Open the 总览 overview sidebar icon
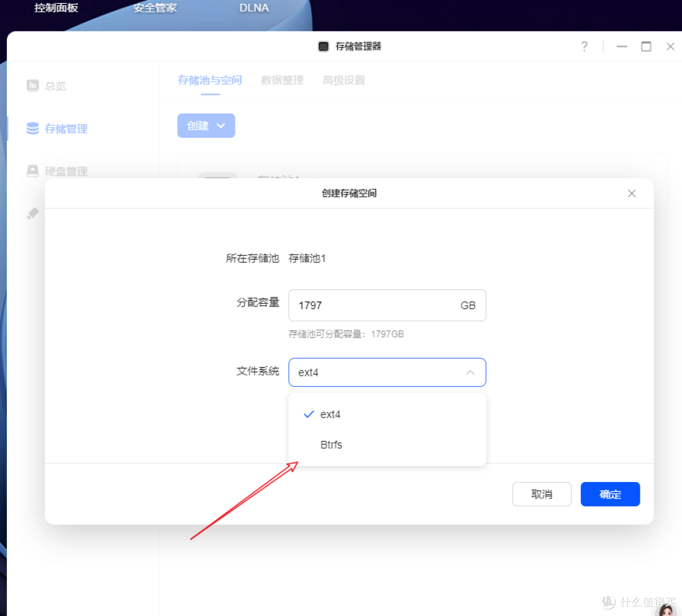The height and width of the screenshot is (616, 682). (x=32, y=85)
